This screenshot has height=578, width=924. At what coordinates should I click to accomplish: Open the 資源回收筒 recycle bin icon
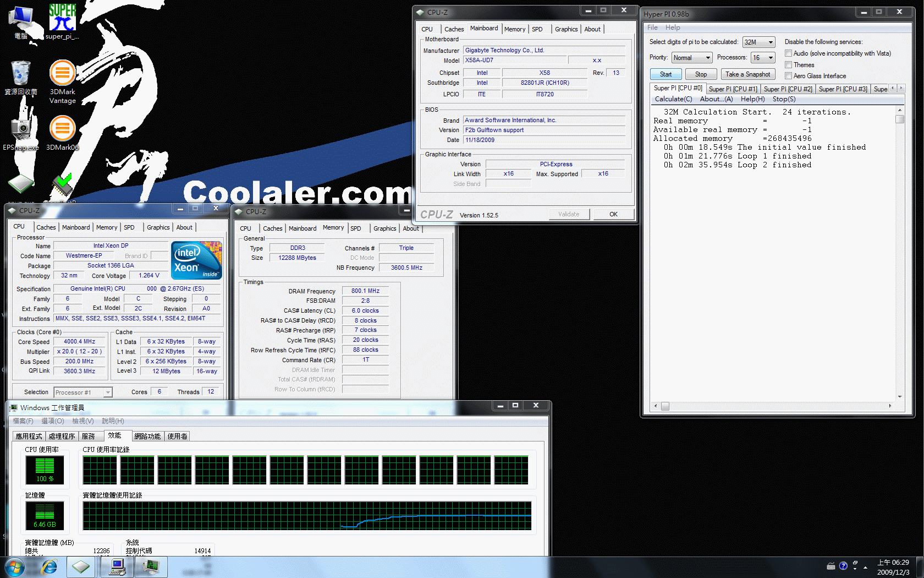[x=21, y=77]
